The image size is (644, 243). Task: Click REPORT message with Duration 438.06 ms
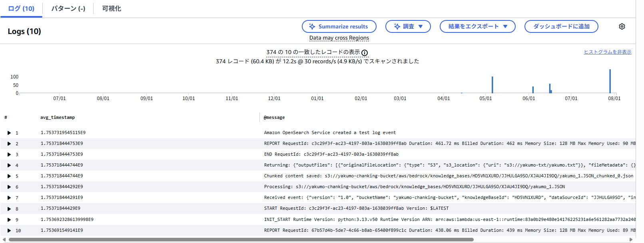click(450, 230)
